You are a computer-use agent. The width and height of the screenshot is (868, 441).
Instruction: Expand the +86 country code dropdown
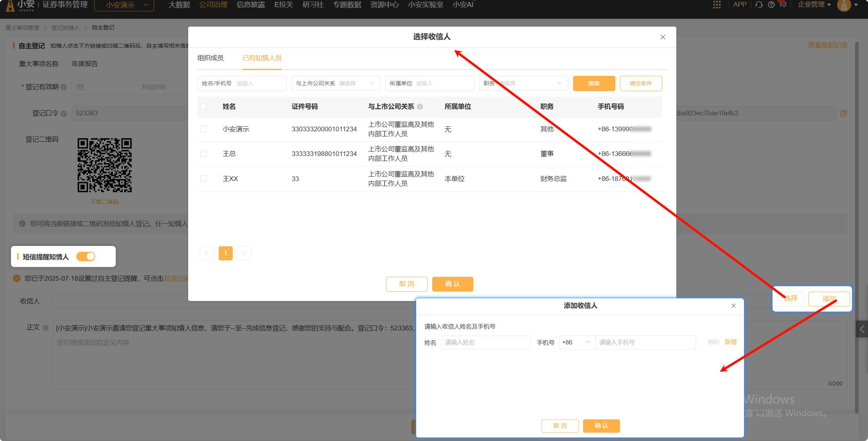[x=577, y=342]
